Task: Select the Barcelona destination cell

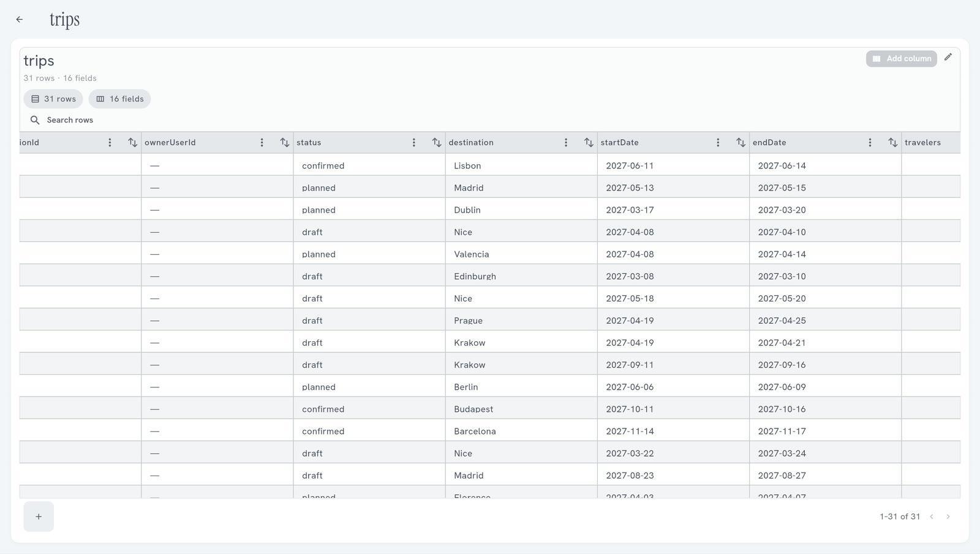Action: [x=521, y=430]
